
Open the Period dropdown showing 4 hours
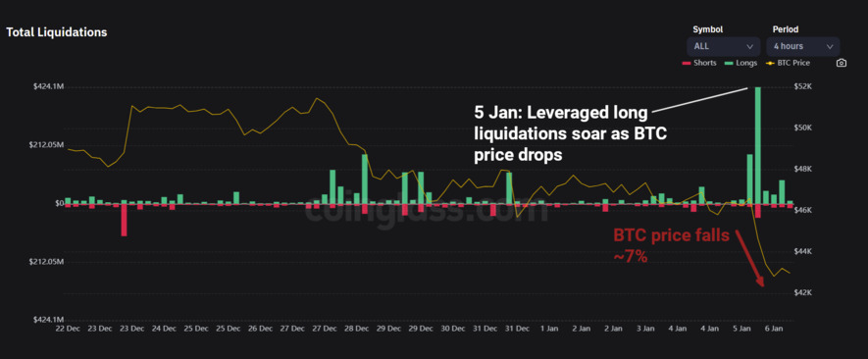pos(802,46)
